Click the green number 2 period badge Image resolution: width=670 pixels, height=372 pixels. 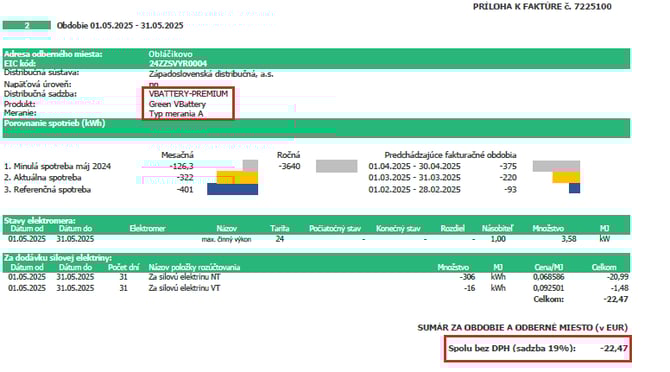(x=26, y=25)
